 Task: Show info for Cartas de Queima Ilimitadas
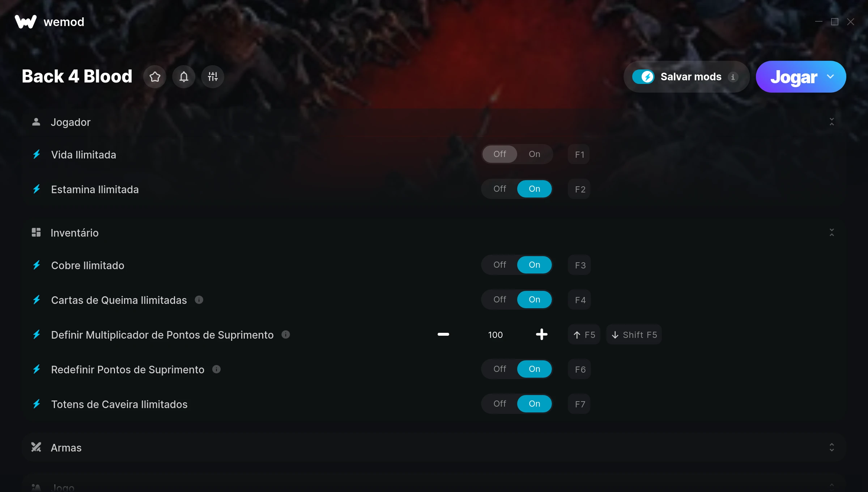[x=199, y=300]
